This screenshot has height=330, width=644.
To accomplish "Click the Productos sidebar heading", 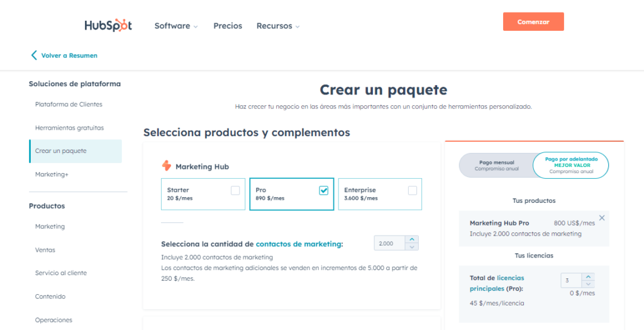I will (47, 206).
